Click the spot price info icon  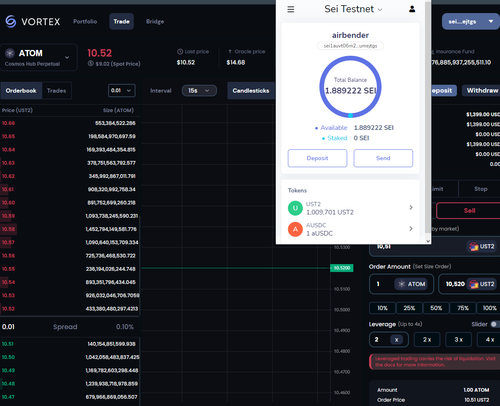point(90,64)
